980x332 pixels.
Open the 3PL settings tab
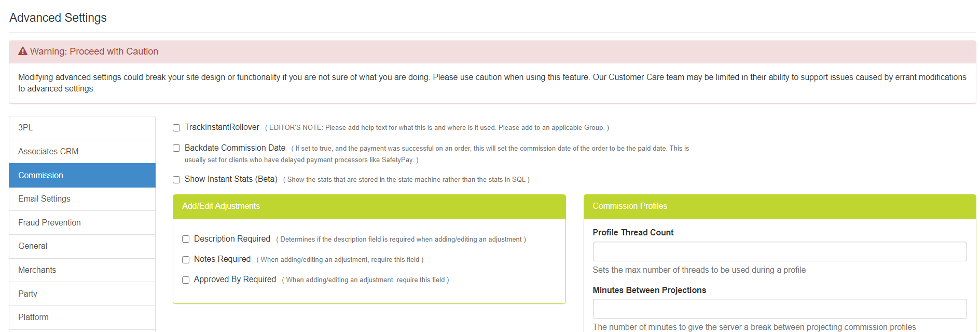(82, 128)
